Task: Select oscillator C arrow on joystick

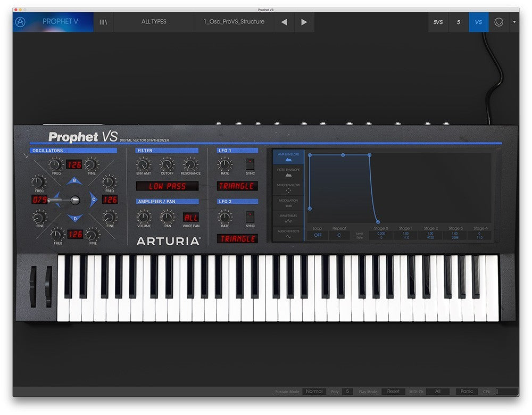Action: (x=93, y=200)
